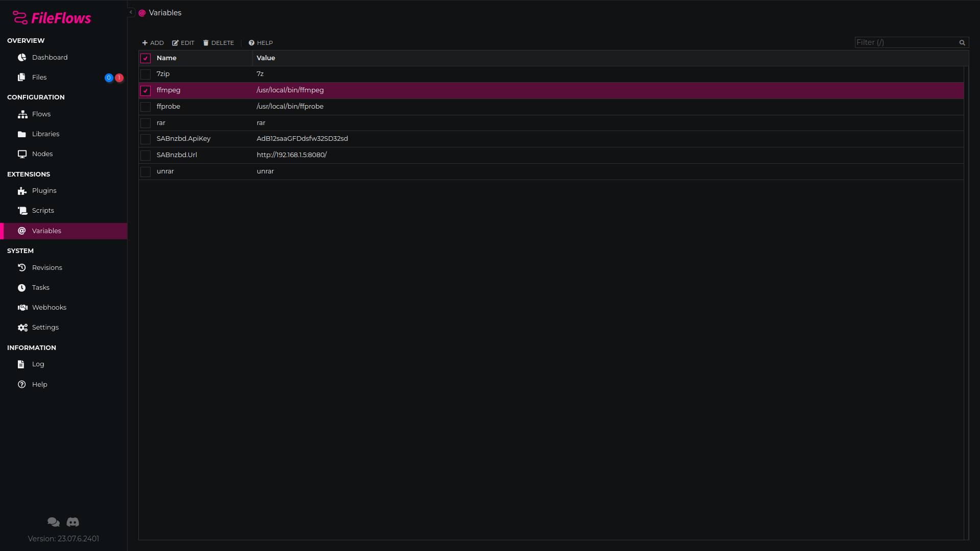
Task: Click the HELP toolbar button
Action: click(261, 43)
